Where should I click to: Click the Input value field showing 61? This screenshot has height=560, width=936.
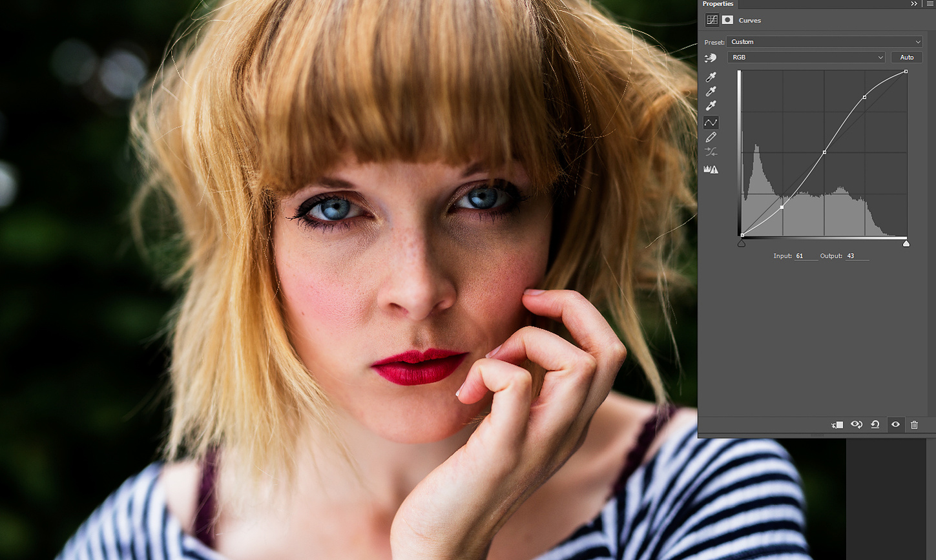pyautogui.click(x=806, y=256)
